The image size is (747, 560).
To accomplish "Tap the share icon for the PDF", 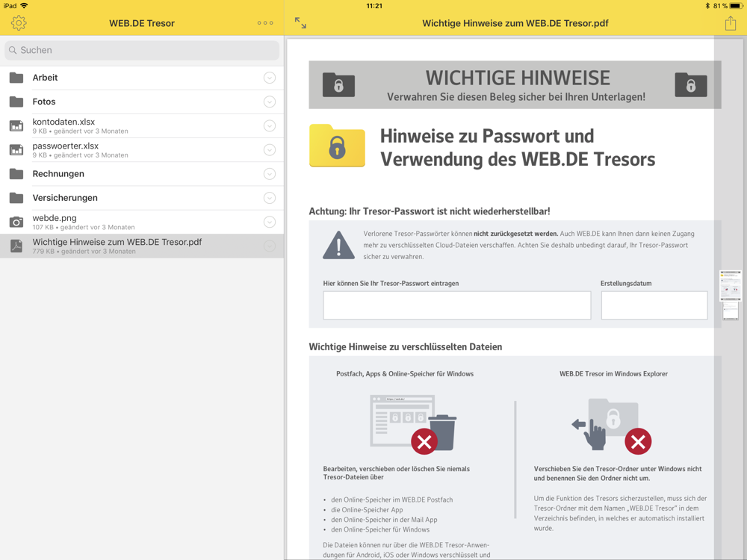I will click(x=731, y=23).
